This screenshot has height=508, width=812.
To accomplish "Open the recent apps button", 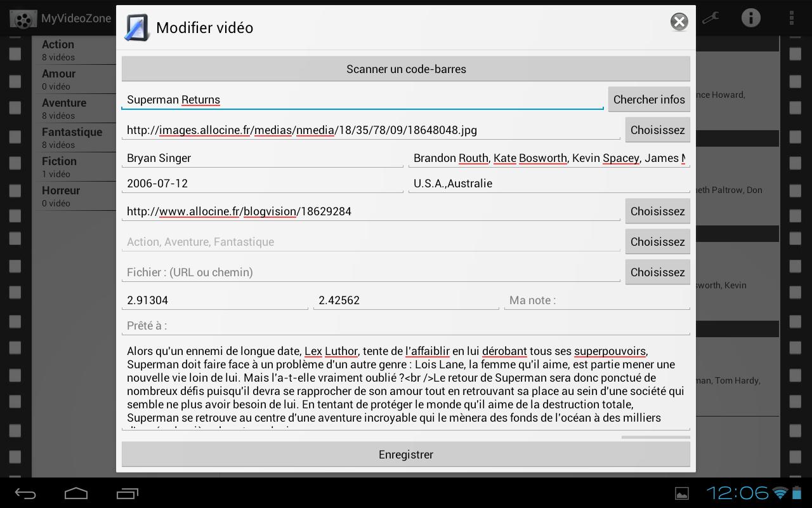I will (x=128, y=493).
